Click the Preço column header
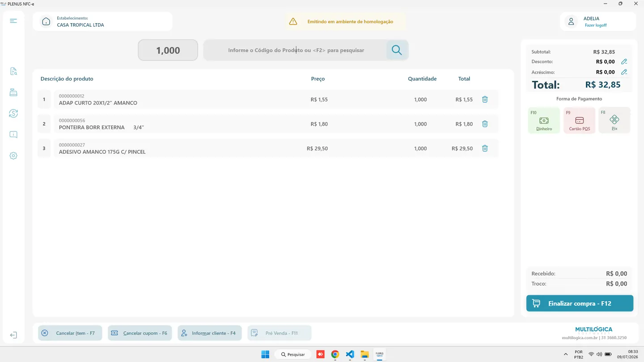 coord(318,79)
